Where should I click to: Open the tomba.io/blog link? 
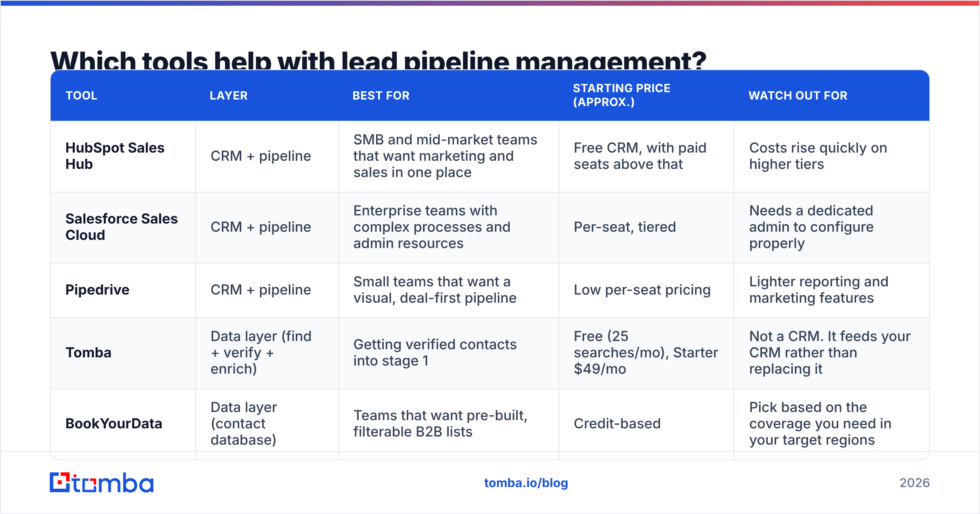[x=526, y=483]
